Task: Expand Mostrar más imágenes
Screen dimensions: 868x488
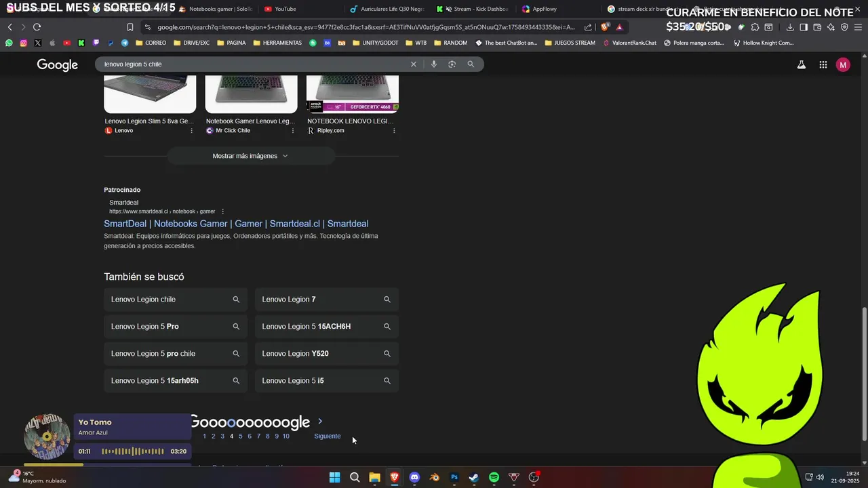Action: [251, 156]
